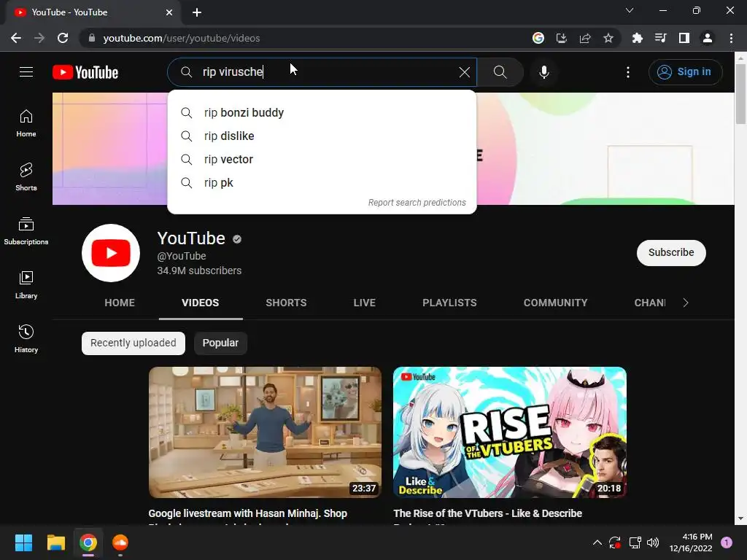Click 'The Rise of the VTubers' title
This screenshot has width=747, height=560.
(488, 513)
